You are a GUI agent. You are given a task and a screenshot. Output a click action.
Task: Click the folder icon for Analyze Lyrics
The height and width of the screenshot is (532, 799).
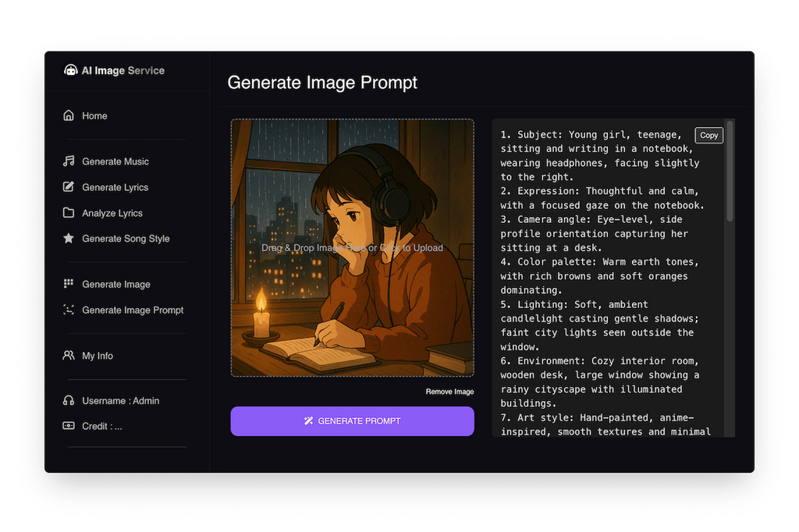[69, 212]
